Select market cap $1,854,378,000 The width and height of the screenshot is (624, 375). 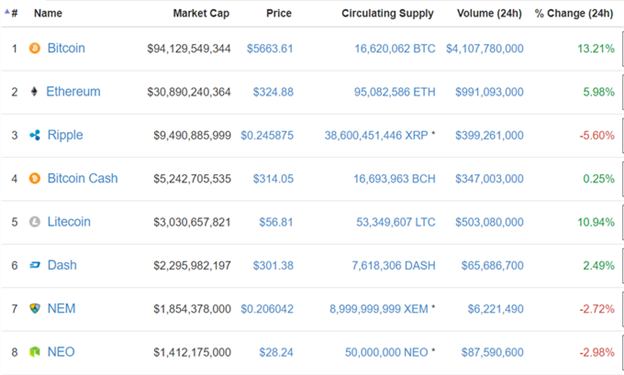[x=192, y=309]
